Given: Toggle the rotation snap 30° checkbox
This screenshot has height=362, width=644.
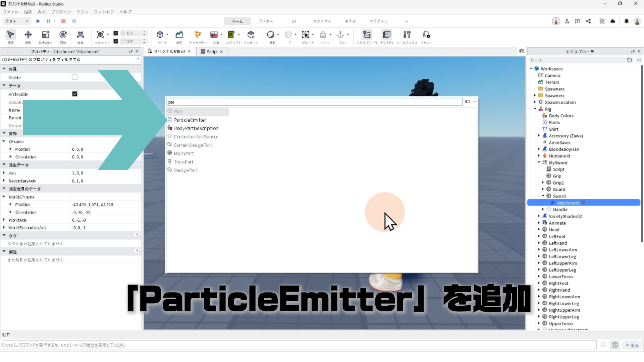Looking at the screenshot, I should pos(116,41).
